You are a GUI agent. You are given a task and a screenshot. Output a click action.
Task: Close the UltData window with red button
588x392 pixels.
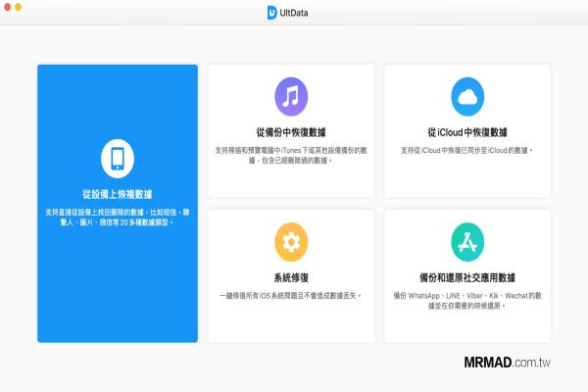[7, 7]
